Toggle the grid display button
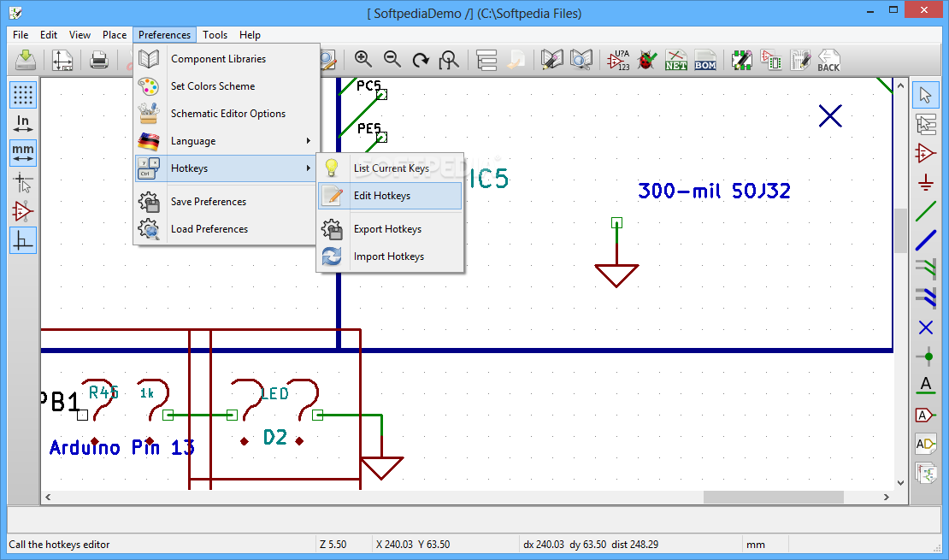This screenshot has height=560, width=949. pos(23,95)
